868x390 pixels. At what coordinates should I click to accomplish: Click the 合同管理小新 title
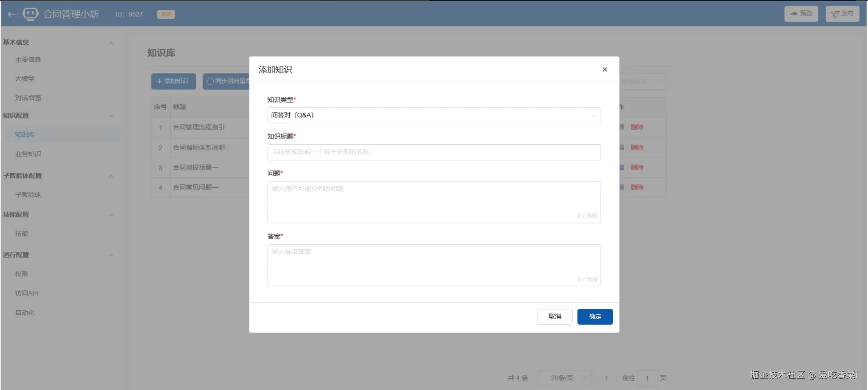pyautogui.click(x=71, y=14)
